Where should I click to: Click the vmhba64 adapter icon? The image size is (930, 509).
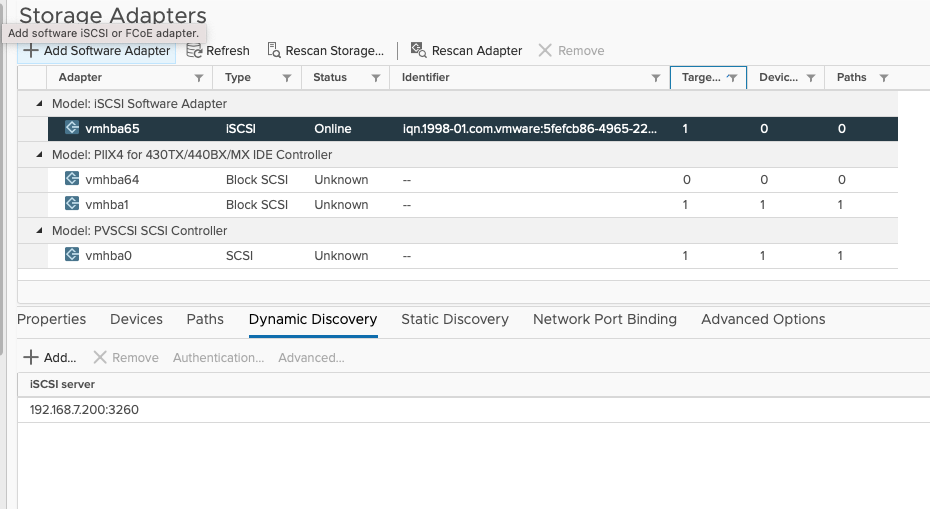click(x=72, y=179)
